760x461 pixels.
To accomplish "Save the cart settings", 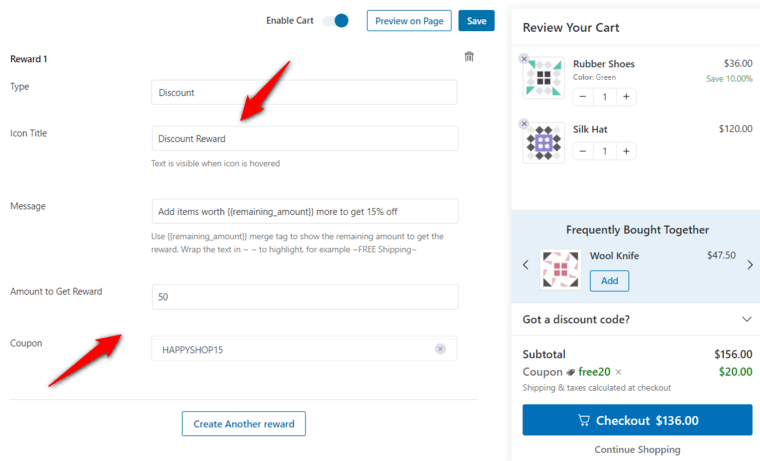I will pyautogui.click(x=476, y=21).
